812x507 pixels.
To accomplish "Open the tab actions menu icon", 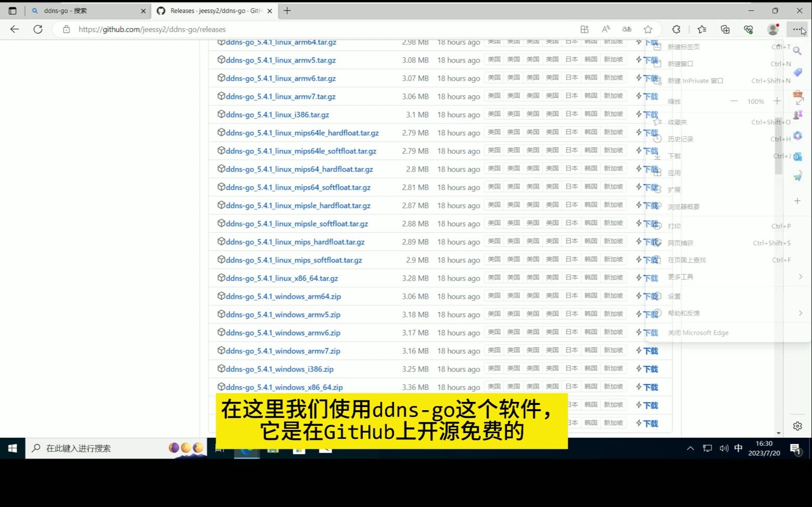I will click(13, 10).
